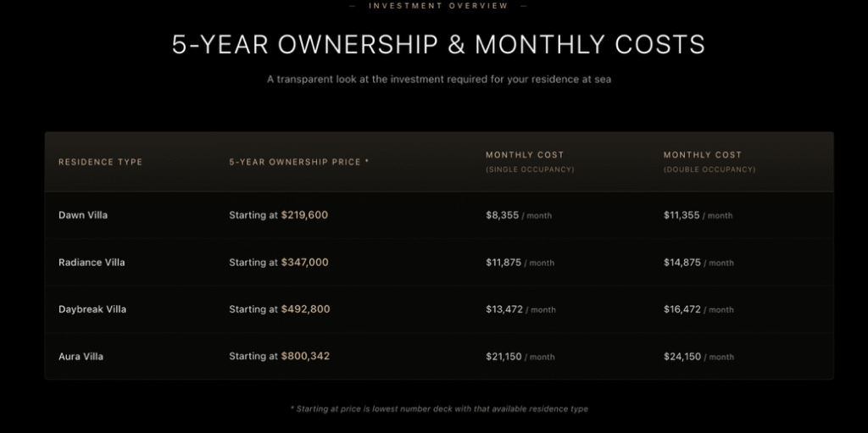This screenshot has width=868, height=433.
Task: Click the Radiance Villa residence name
Action: pos(92,263)
